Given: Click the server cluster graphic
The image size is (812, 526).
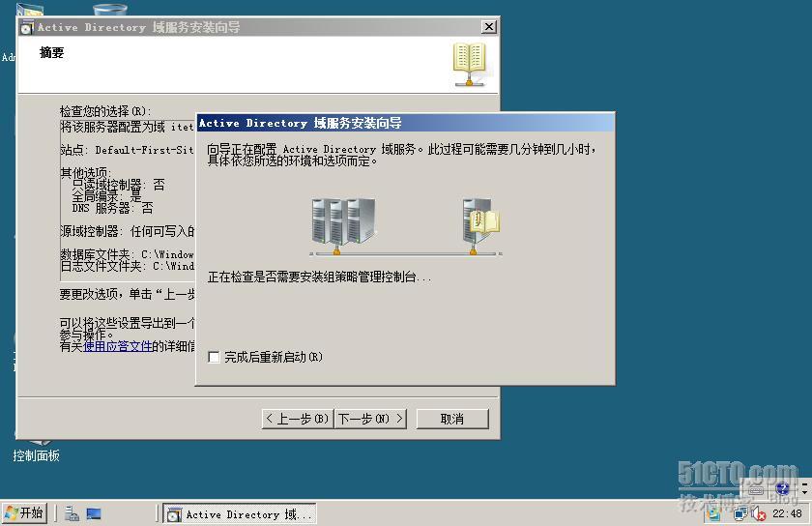Looking at the screenshot, I should point(343,221).
